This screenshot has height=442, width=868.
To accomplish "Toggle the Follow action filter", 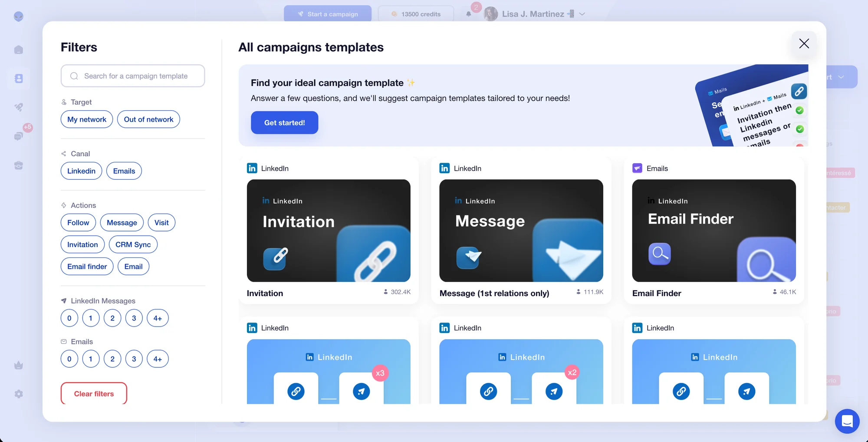I will [x=78, y=223].
